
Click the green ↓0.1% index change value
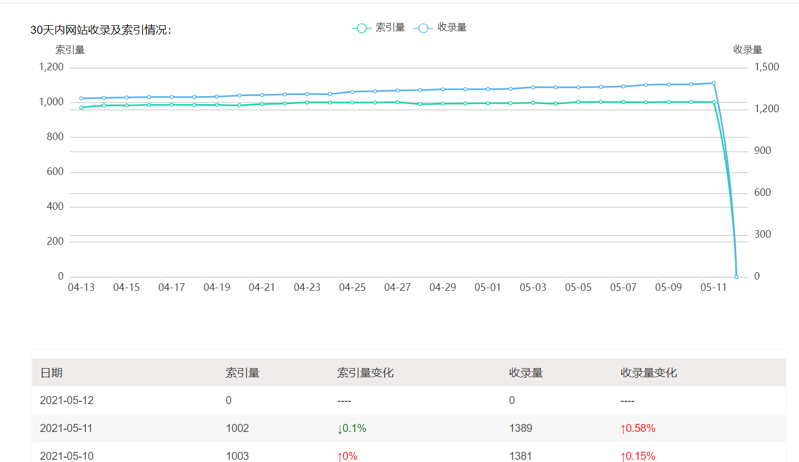pos(352,428)
